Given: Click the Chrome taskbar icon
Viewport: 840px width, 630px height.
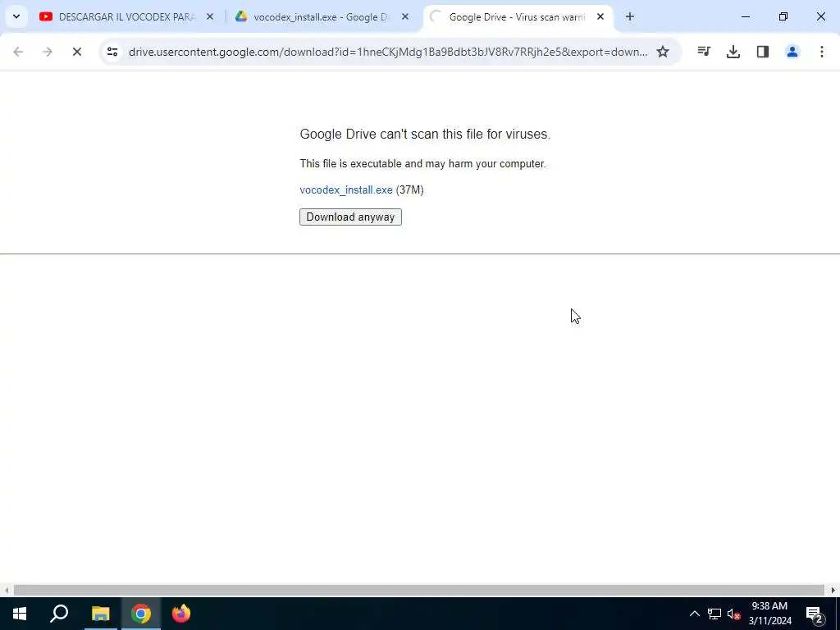Looking at the screenshot, I should [141, 614].
